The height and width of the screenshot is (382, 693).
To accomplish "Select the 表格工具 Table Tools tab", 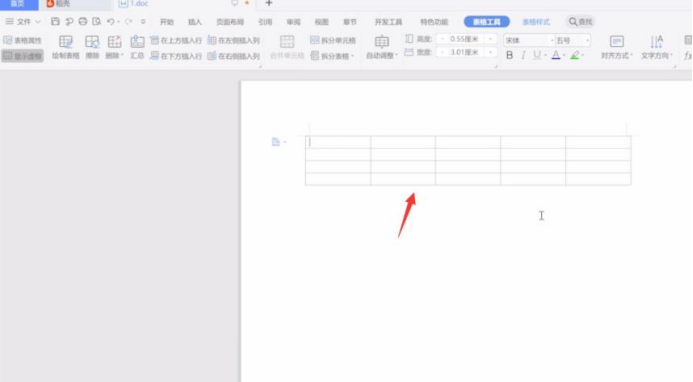I will [487, 21].
